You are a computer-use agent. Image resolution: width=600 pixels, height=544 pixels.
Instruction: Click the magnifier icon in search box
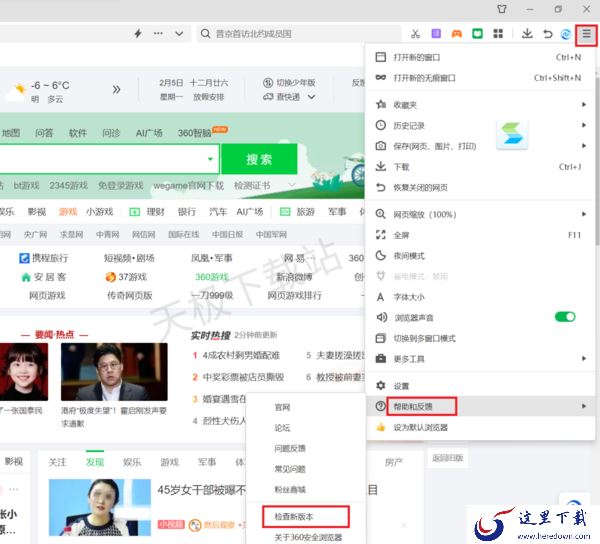pyautogui.click(x=205, y=34)
